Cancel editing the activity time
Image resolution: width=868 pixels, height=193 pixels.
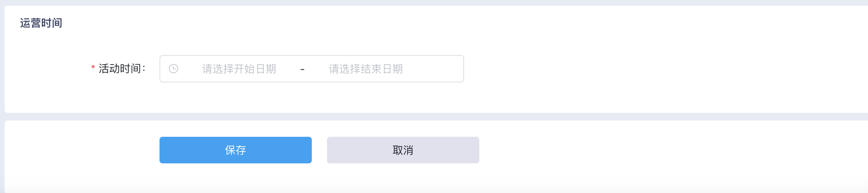tap(403, 150)
